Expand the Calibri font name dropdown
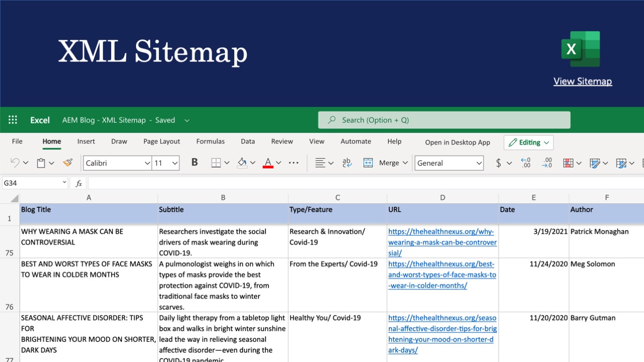Viewport: 644px width, 362px height. click(147, 163)
